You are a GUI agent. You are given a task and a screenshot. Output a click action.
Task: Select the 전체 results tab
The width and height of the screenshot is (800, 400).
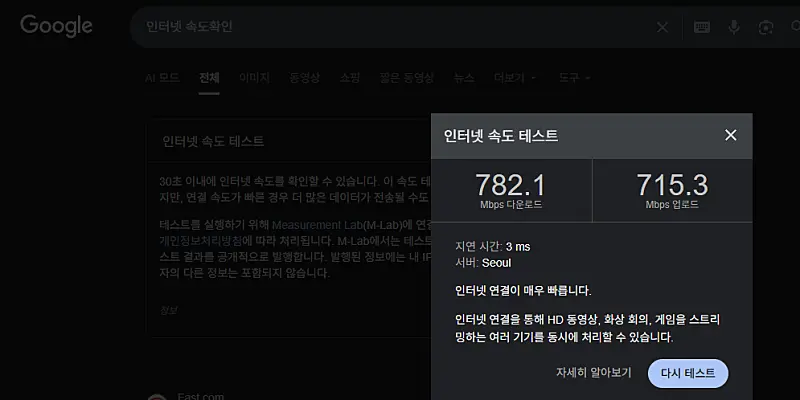click(x=209, y=77)
